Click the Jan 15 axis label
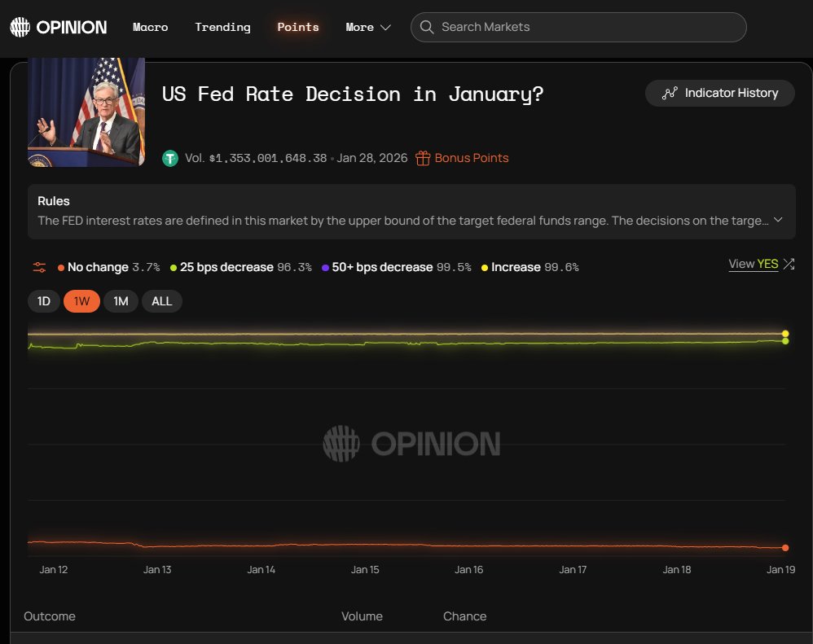Viewport: 813px width, 644px height. [x=365, y=569]
